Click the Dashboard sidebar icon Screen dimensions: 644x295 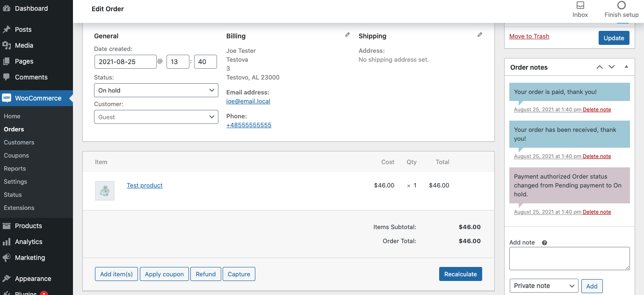pos(7,8)
